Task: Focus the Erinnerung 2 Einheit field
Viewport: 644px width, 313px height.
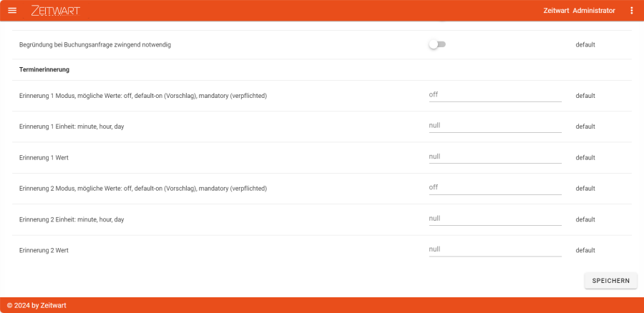Action: [x=494, y=219]
